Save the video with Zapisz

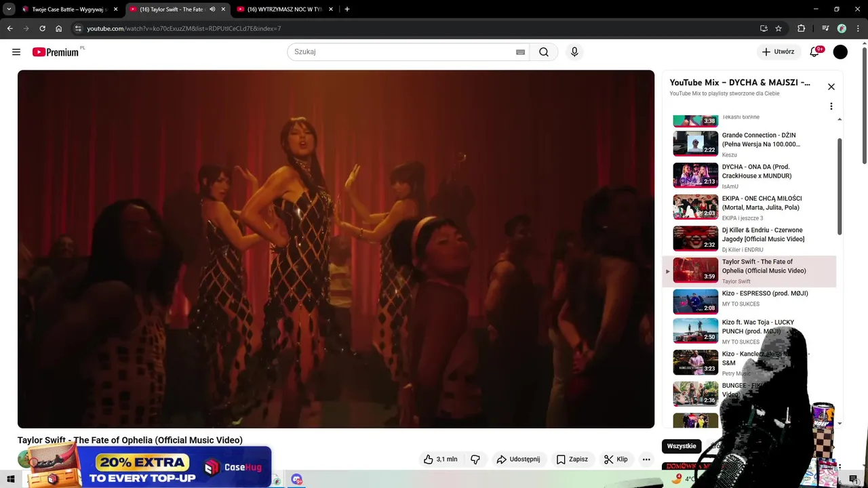click(x=572, y=459)
